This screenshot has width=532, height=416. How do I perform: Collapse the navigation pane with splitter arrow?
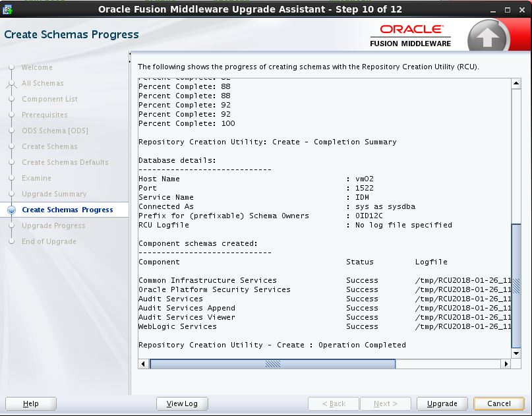pos(130,53)
